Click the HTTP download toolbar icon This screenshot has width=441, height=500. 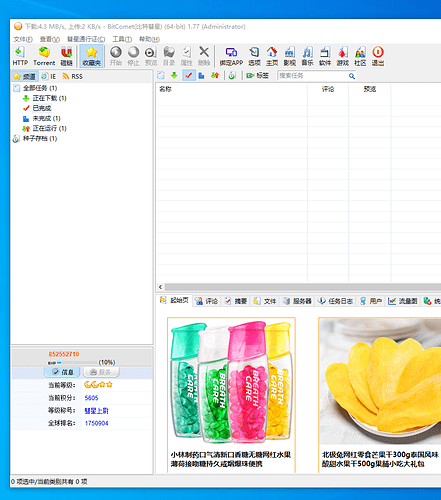20,56
